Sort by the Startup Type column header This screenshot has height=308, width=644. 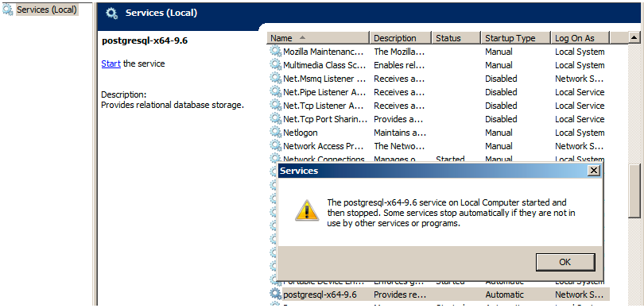515,38
